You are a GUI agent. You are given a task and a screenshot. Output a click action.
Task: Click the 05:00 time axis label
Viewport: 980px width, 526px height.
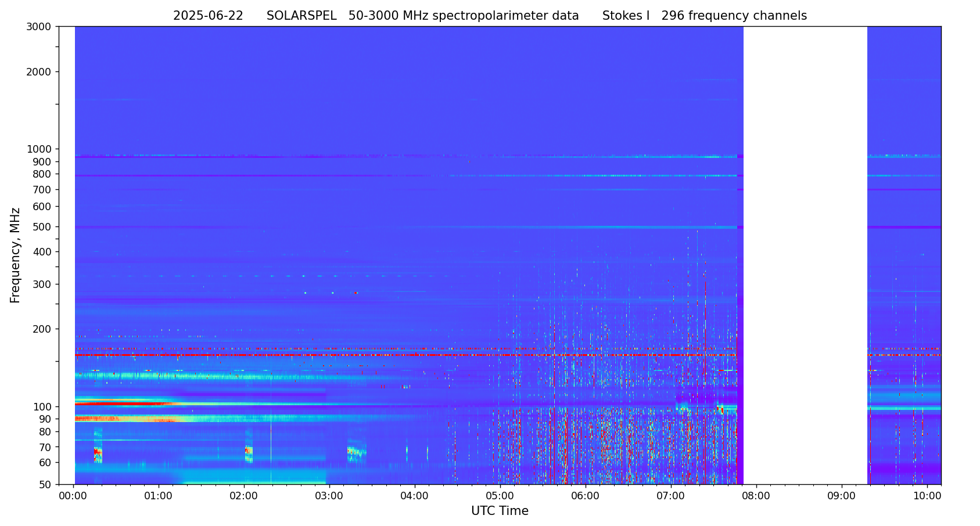500,496
